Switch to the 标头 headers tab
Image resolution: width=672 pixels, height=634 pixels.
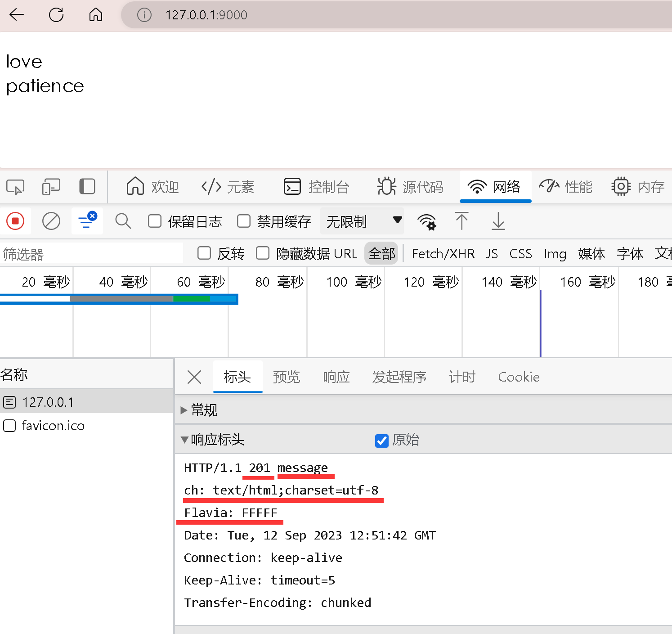[237, 377]
